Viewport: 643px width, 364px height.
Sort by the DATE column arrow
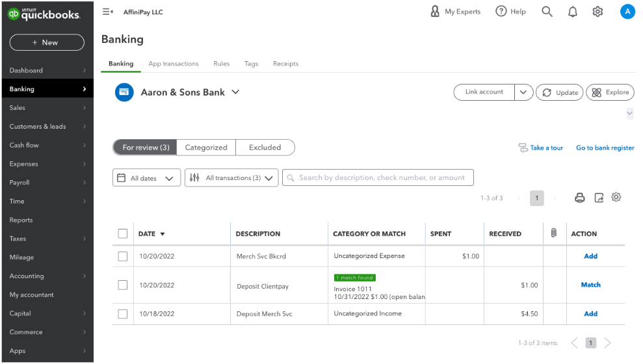[x=163, y=234]
